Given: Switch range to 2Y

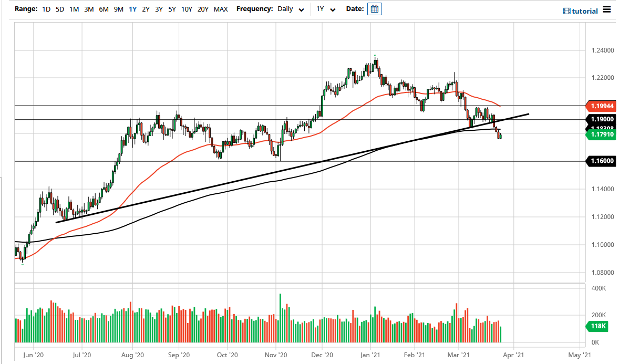Looking at the screenshot, I should click(x=146, y=9).
